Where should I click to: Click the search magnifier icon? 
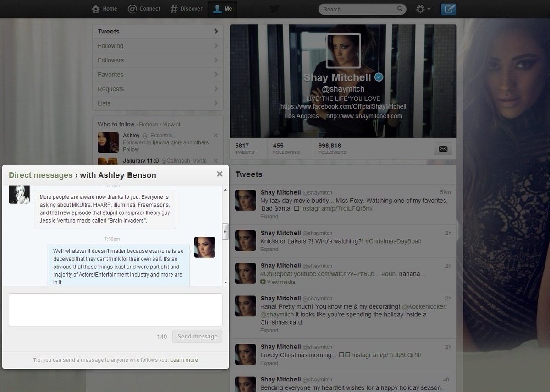(400, 9)
